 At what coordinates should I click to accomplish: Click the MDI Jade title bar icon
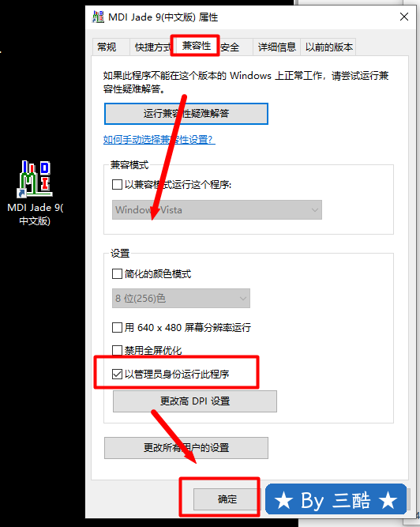pyautogui.click(x=98, y=17)
